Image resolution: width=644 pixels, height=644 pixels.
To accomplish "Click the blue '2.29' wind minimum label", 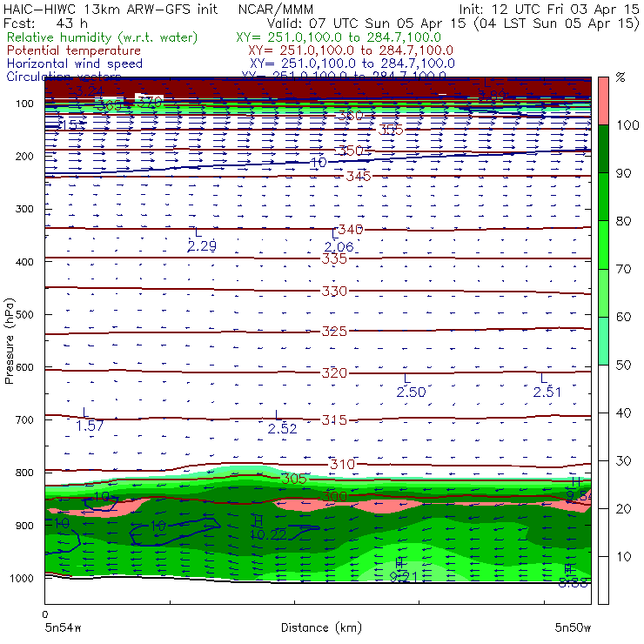I will [x=202, y=246].
